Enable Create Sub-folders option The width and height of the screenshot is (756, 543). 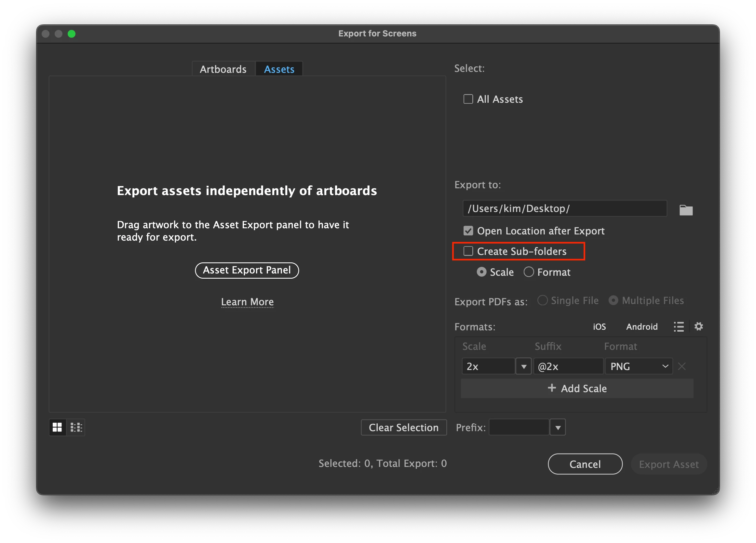pos(468,251)
